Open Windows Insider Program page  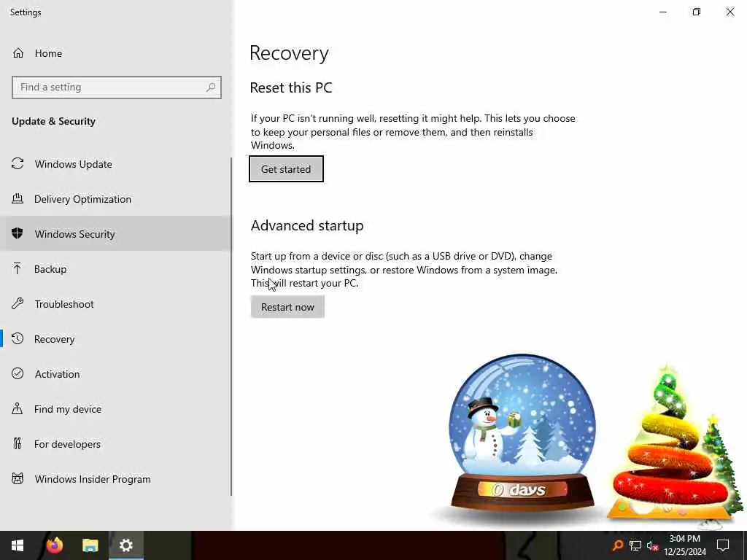coord(115,479)
